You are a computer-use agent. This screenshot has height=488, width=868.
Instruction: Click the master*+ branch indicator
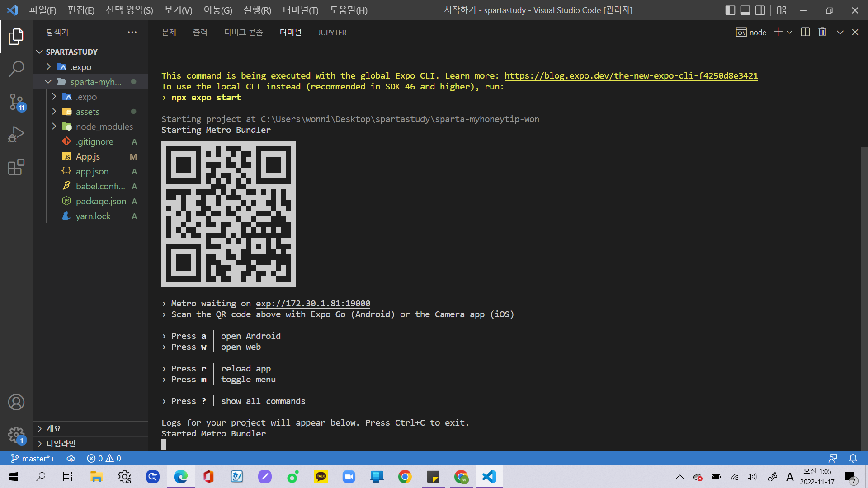(x=33, y=459)
